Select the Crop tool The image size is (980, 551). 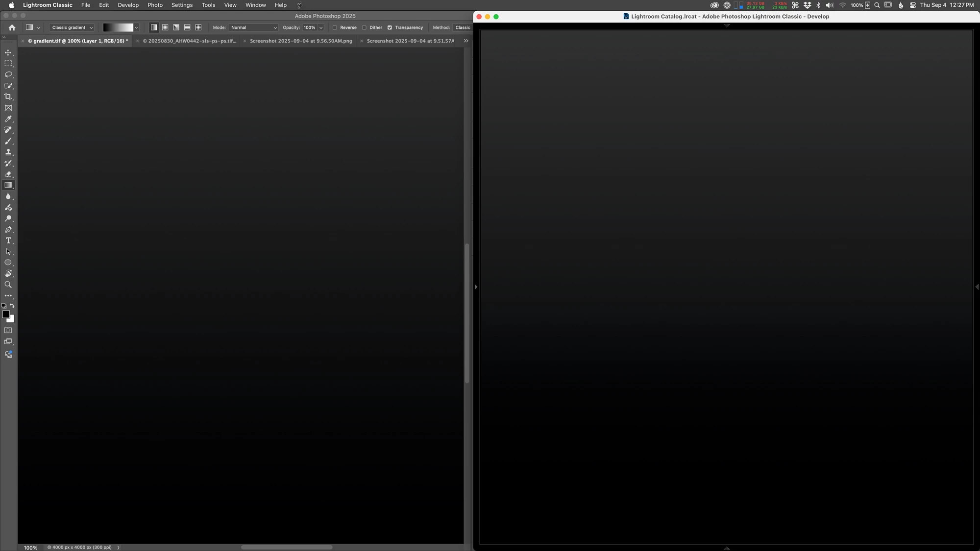[8, 97]
